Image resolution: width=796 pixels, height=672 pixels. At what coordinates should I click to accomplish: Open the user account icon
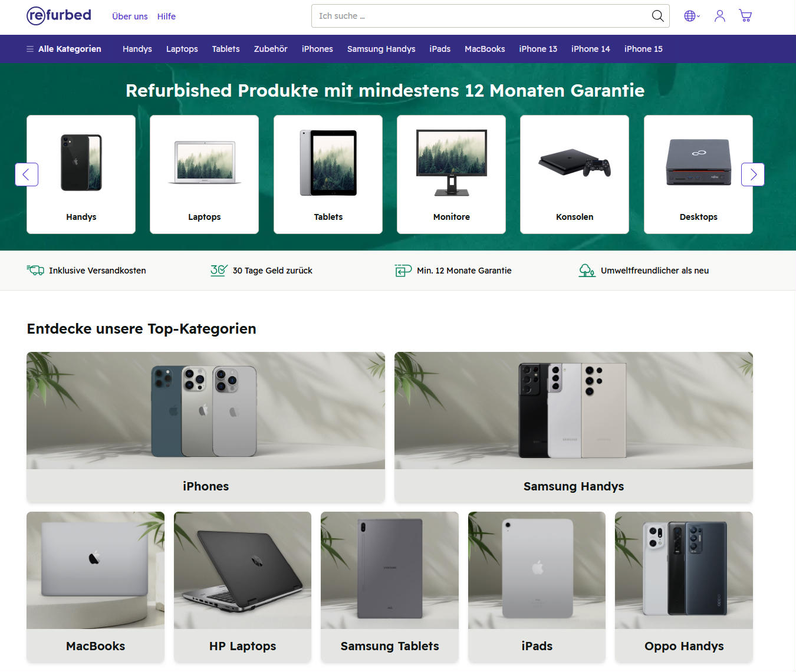[719, 16]
